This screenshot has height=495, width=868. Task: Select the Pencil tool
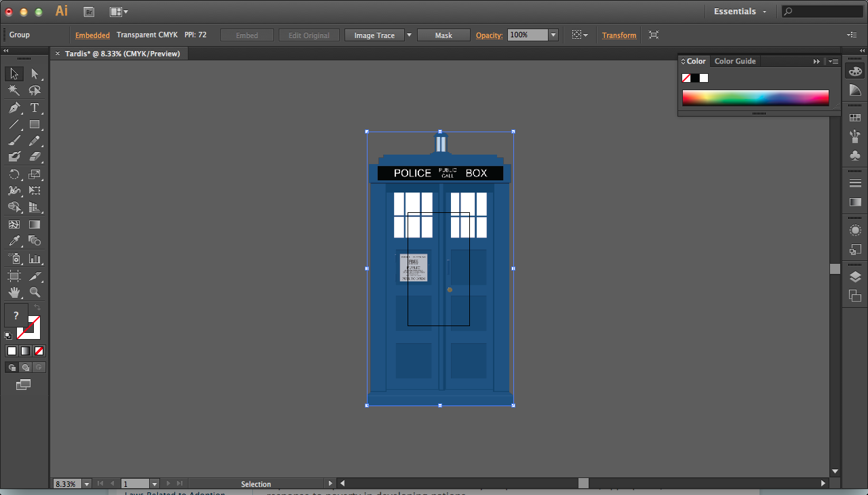(35, 141)
